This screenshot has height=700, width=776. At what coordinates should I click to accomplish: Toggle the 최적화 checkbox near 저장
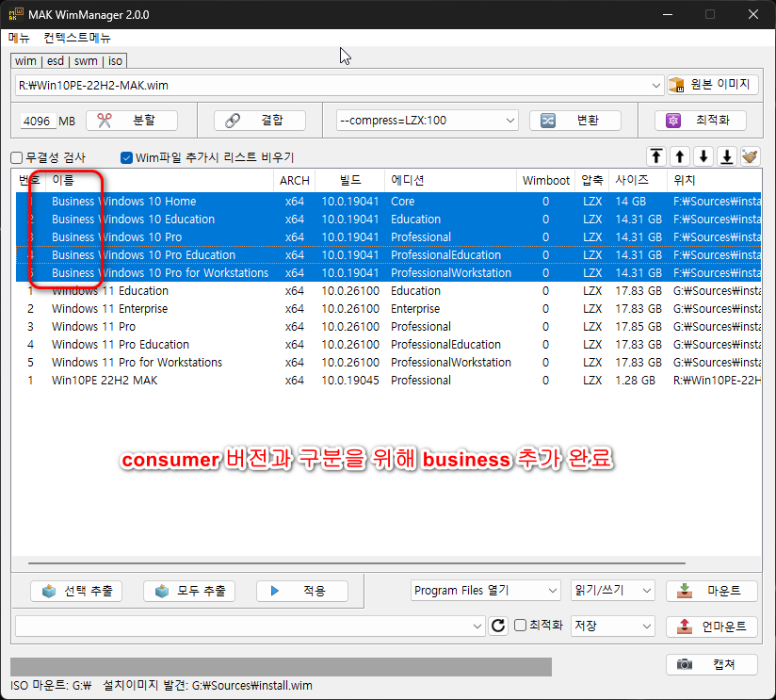point(520,626)
